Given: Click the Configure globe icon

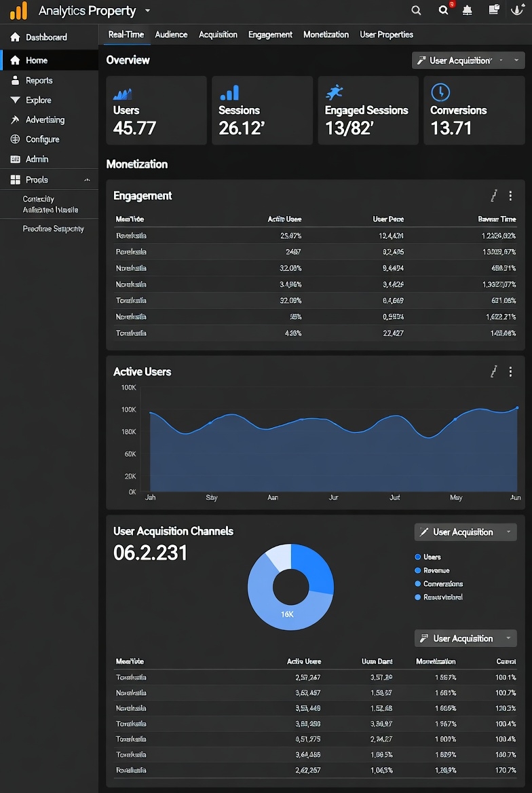Looking at the screenshot, I should click(15, 139).
